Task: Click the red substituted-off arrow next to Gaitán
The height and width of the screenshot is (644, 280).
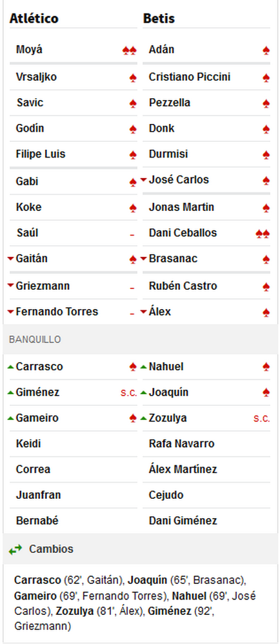Action: [11, 259]
